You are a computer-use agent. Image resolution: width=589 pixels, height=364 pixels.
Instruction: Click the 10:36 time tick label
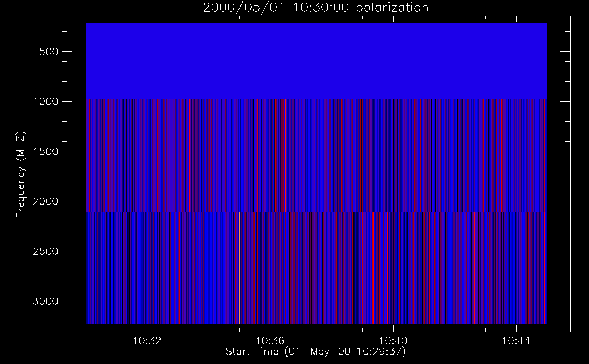pyautogui.click(x=270, y=341)
